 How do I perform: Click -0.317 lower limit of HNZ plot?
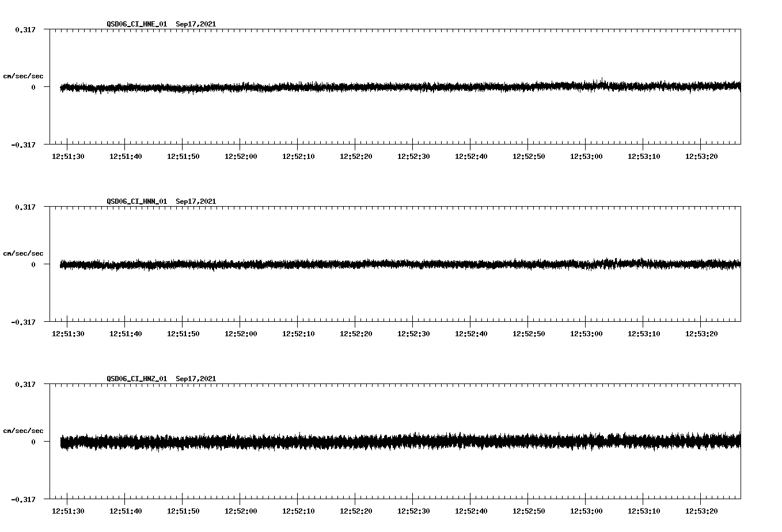click(x=23, y=499)
